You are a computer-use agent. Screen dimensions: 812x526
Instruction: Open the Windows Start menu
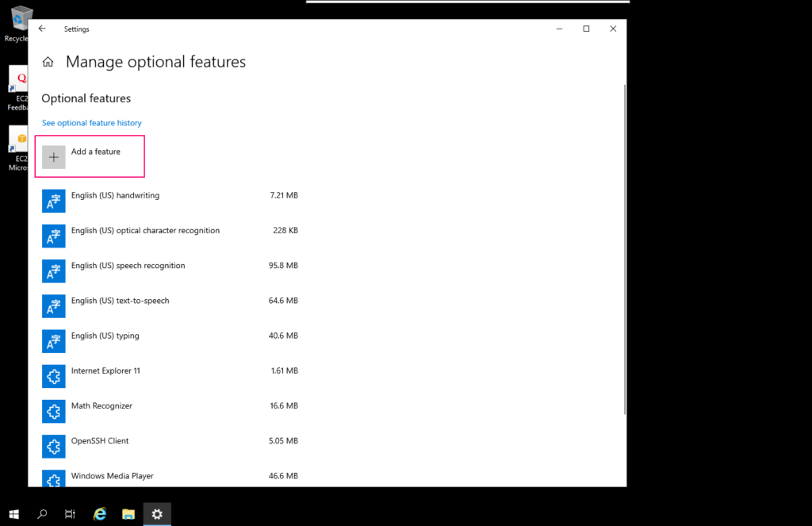pyautogui.click(x=13, y=514)
